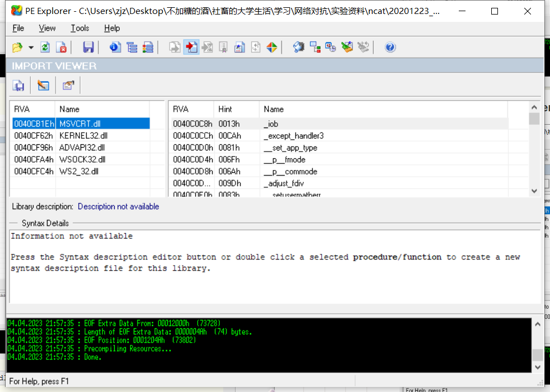Viewport: 550px width, 392px height.
Task: Open the TimeDateStamp adjuster calendar icon
Action: 331,47
